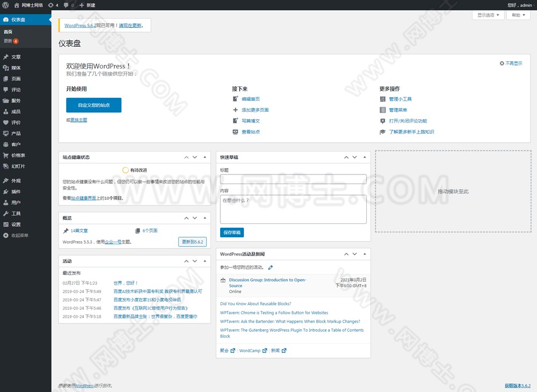Click the 服务 folder icon in the sidebar
The width and height of the screenshot is (537, 392).
(x=6, y=100)
